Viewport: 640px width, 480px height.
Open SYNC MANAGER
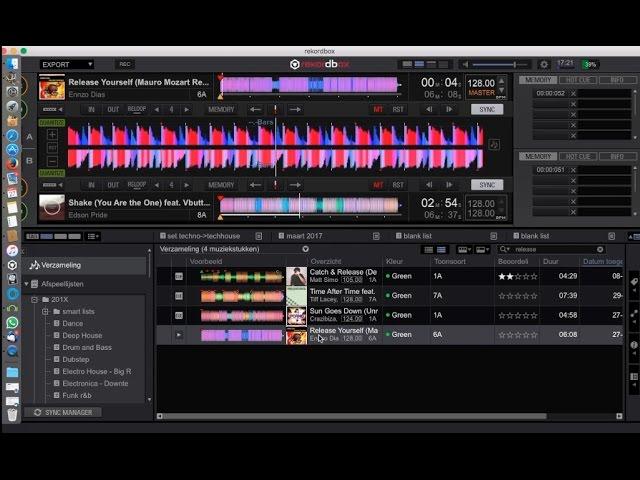pyautogui.click(x=63, y=413)
